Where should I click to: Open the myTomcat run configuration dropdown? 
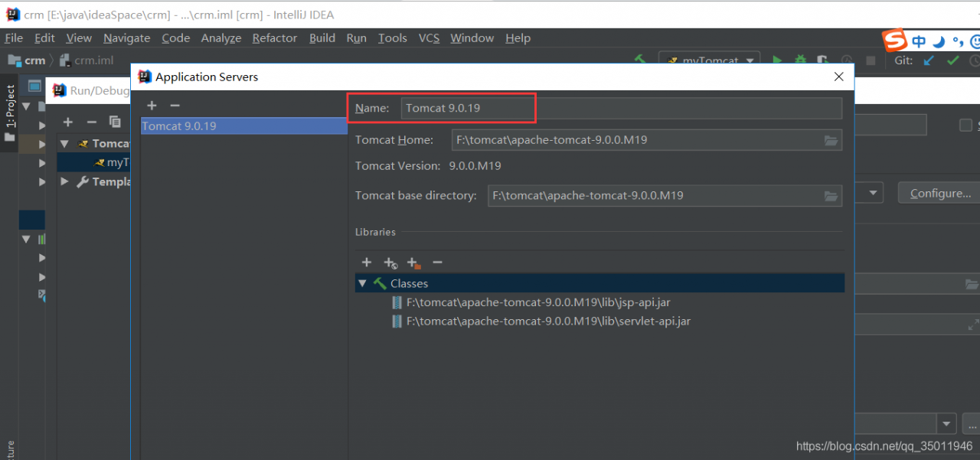pos(709,60)
